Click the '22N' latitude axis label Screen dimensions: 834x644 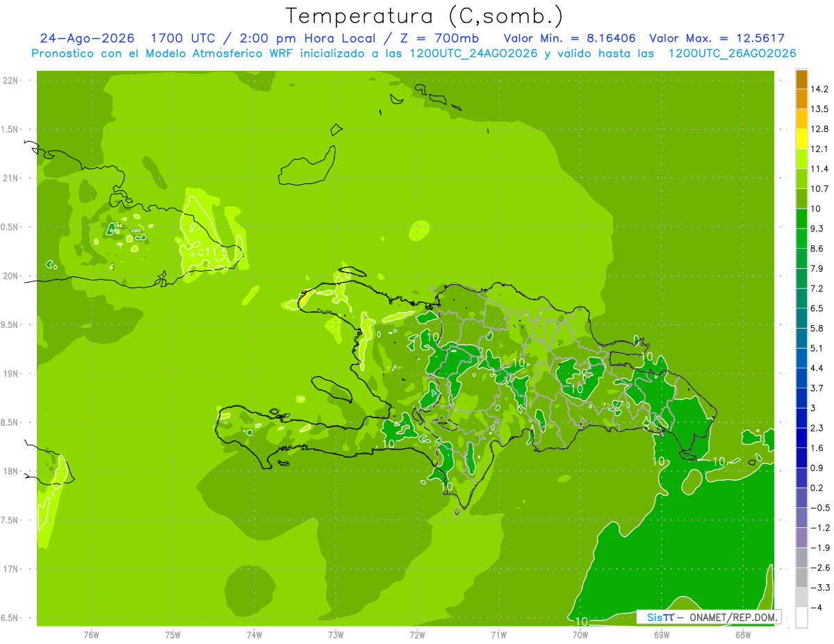pyautogui.click(x=11, y=81)
